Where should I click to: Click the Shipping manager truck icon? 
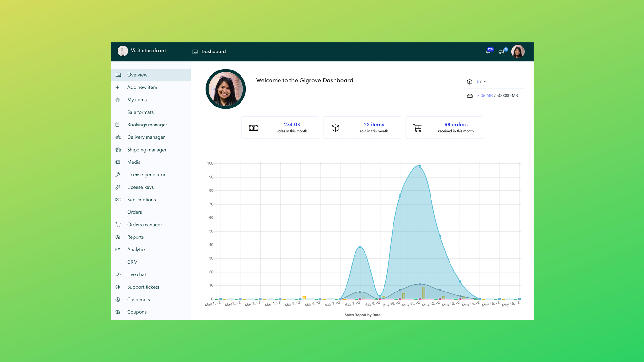[118, 150]
